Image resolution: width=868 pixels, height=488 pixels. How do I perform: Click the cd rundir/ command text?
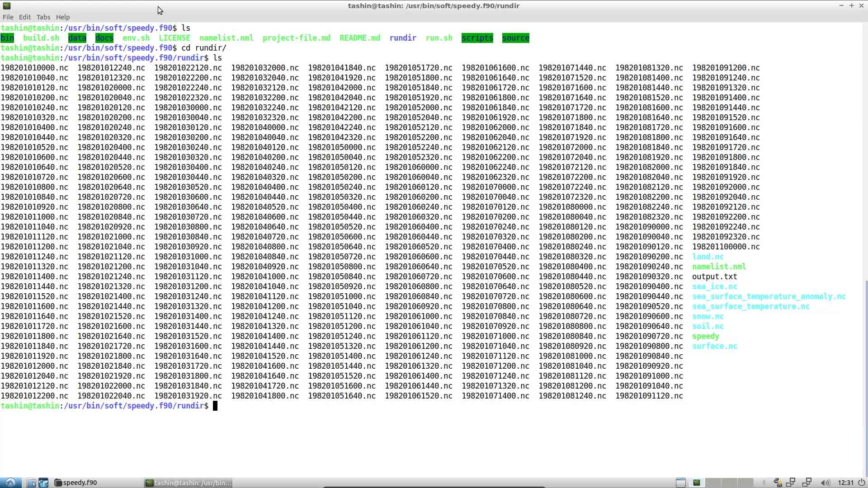pos(204,48)
